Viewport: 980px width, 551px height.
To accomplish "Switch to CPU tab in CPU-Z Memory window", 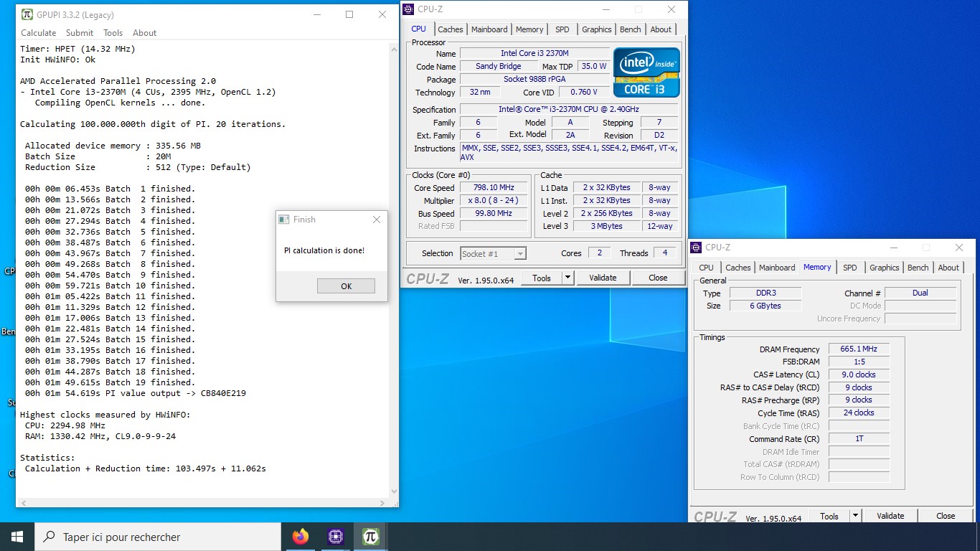I will click(x=707, y=268).
